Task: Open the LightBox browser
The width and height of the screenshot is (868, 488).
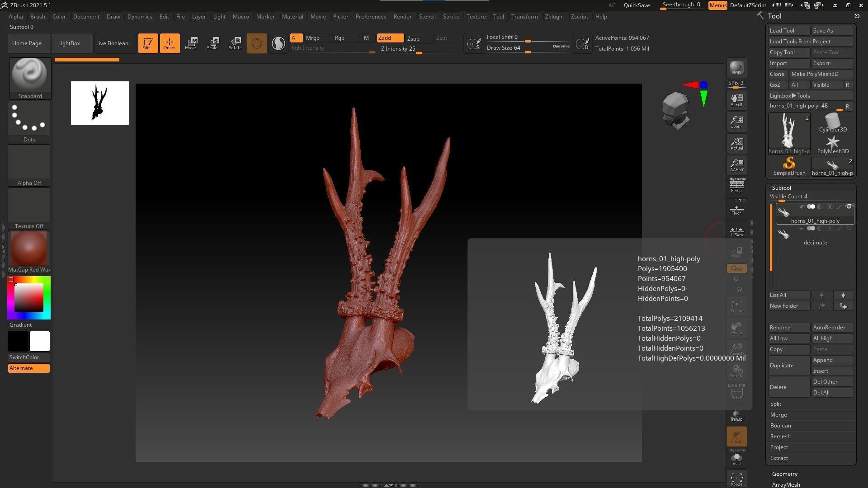Action: tap(72, 43)
